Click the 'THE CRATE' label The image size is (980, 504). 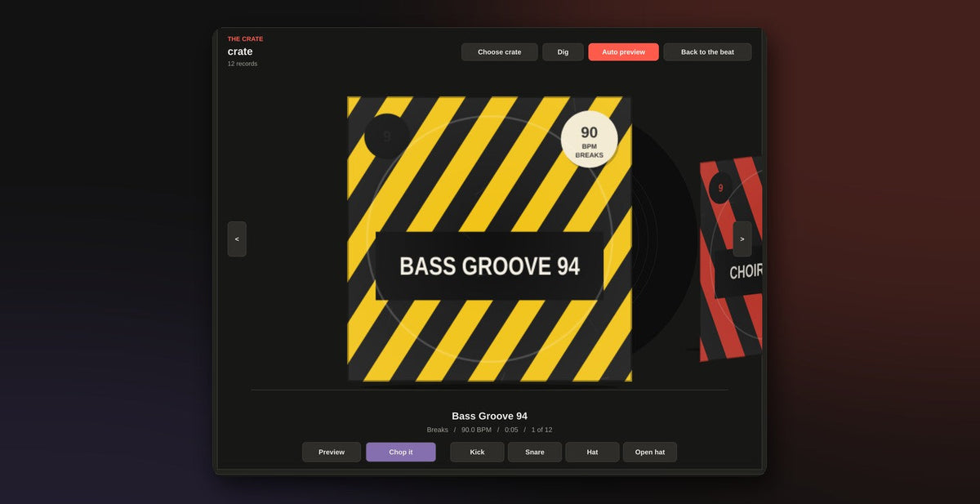point(245,39)
